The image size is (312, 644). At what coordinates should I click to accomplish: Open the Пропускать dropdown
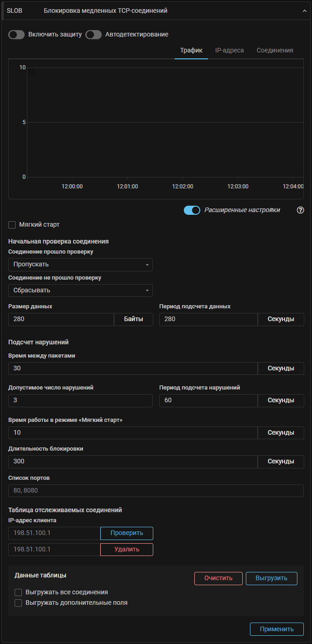coord(80,265)
